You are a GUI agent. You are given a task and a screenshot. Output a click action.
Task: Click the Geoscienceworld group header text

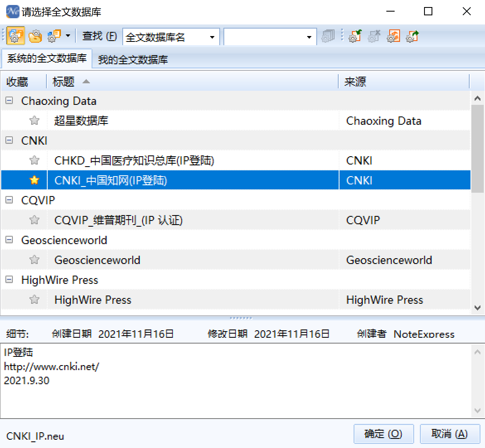point(64,240)
